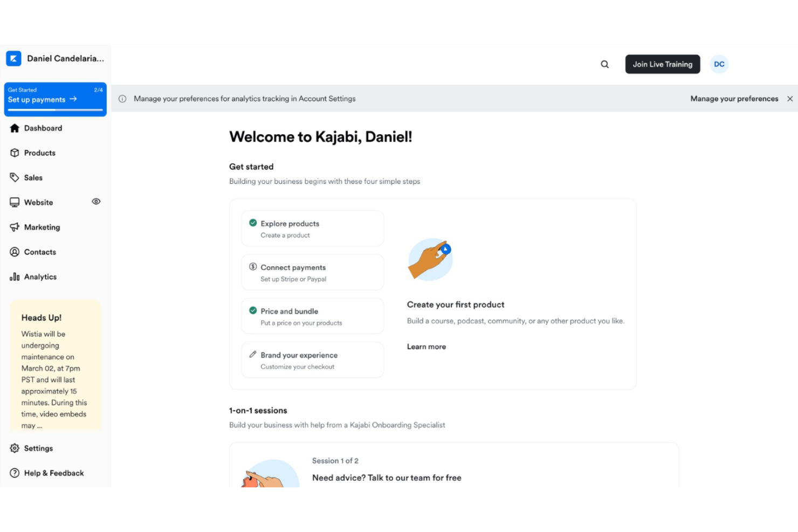Click the Join Live Training button
The image size is (798, 532).
pyautogui.click(x=663, y=64)
